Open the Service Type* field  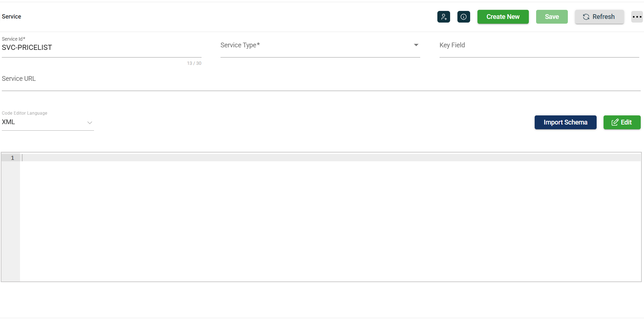(x=313, y=46)
